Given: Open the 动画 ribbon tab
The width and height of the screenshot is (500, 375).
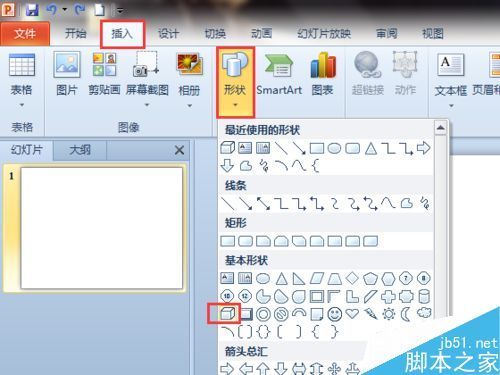Looking at the screenshot, I should click(262, 34).
